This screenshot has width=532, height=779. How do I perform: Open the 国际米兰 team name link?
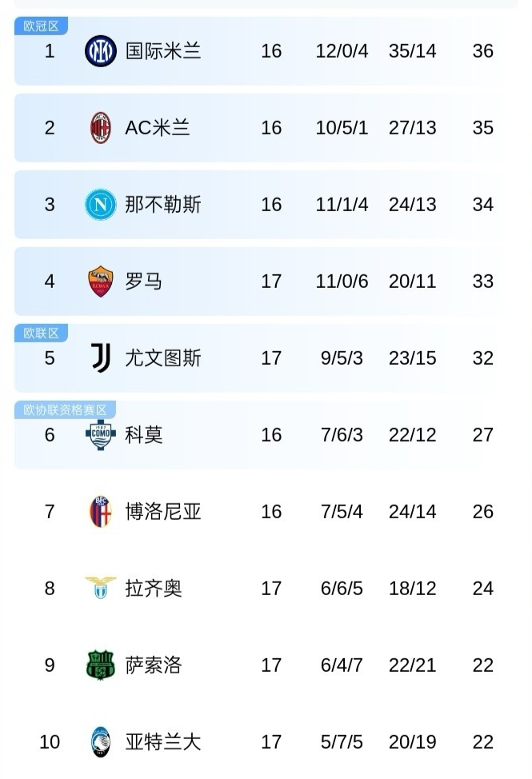pos(163,51)
